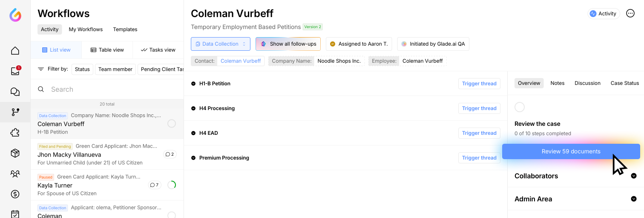Toggle the Coleman Vurbeff workflow status circle
Image resolution: width=644 pixels, height=218 pixels.
point(171,124)
